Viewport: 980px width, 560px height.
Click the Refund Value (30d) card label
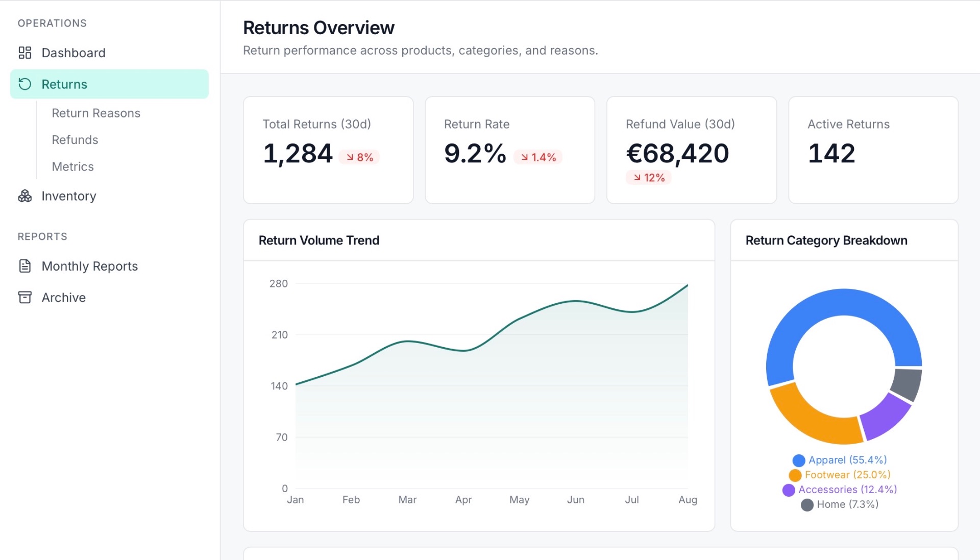tap(680, 124)
